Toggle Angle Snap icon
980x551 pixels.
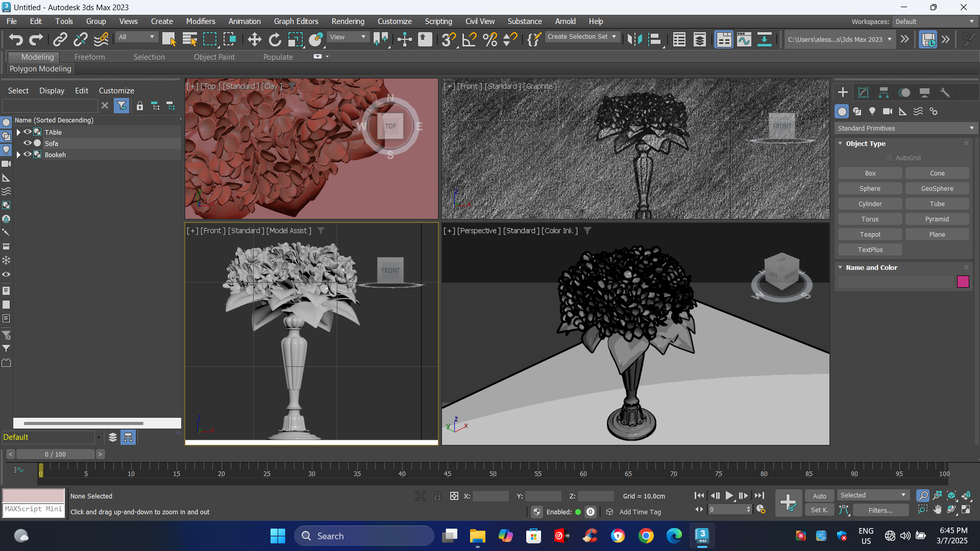(469, 39)
